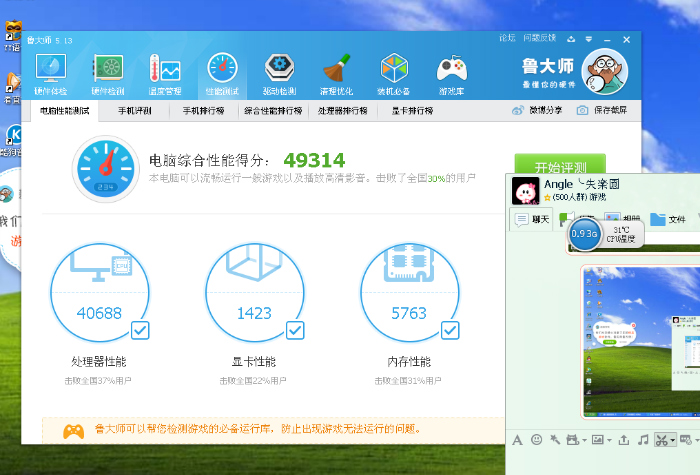The width and height of the screenshot is (700, 475).
Task: Uncheck the 内存性能 score checkbox
Action: point(450,329)
